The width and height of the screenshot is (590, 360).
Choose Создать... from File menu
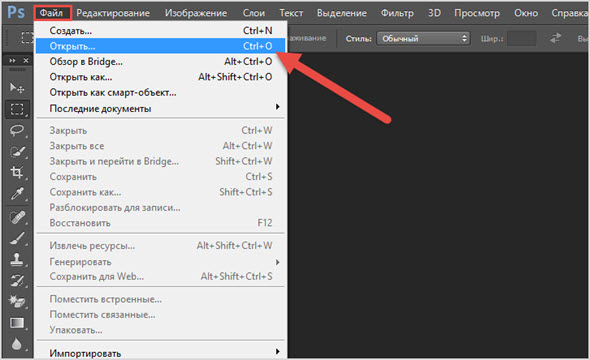pyautogui.click(x=160, y=30)
